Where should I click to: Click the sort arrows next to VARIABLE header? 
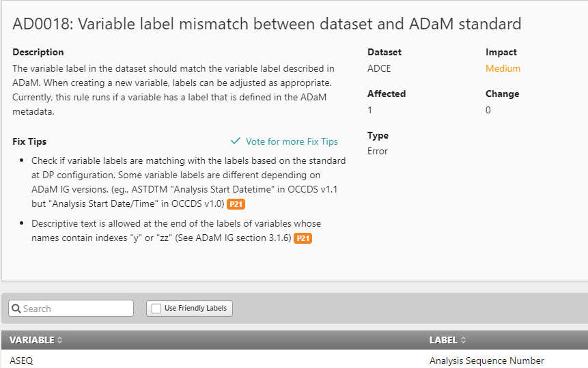click(x=59, y=340)
